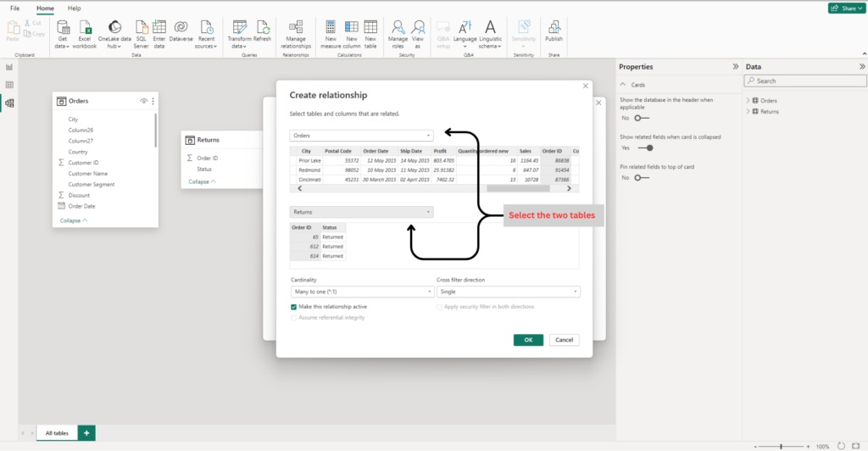Click the Share button
Image resolution: width=868 pixels, height=451 pixels.
point(847,8)
